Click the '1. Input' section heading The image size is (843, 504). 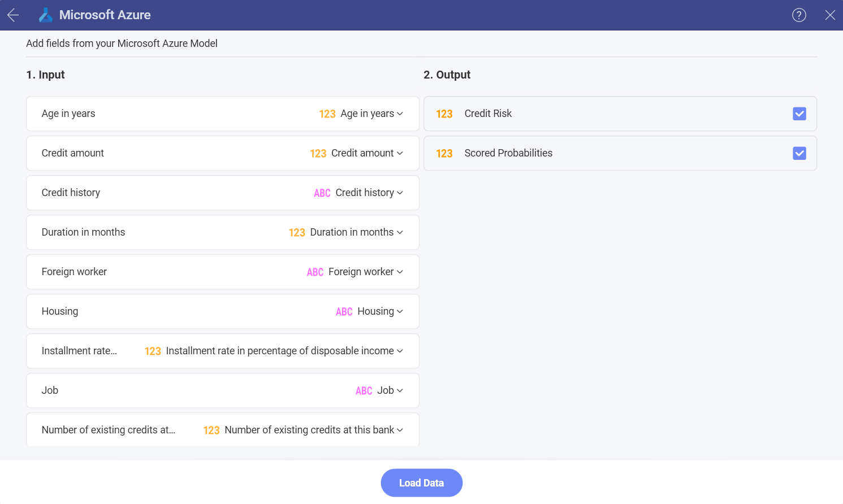pyautogui.click(x=45, y=75)
